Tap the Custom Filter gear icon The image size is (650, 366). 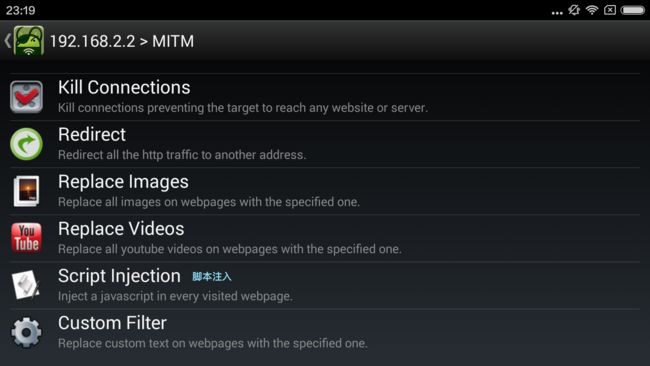pos(27,332)
